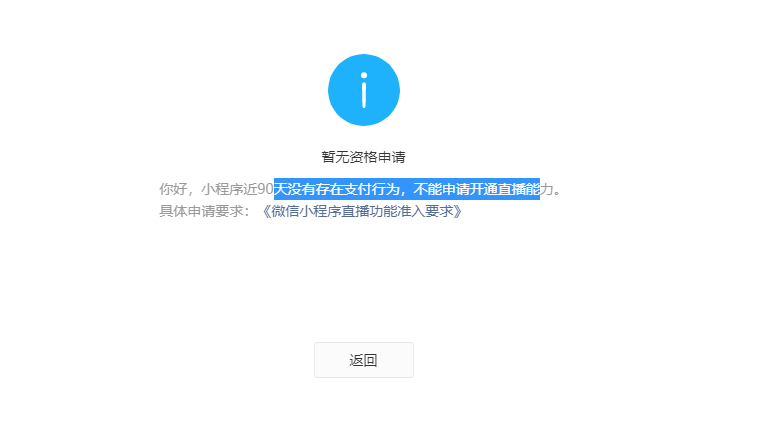Open the 微信小程序直播功能准入要求 link
Screen dimensions: 757x435
tap(362, 211)
